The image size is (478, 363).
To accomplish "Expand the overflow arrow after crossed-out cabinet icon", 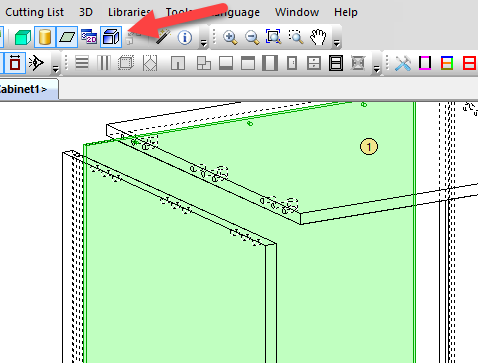I will click(x=376, y=68).
